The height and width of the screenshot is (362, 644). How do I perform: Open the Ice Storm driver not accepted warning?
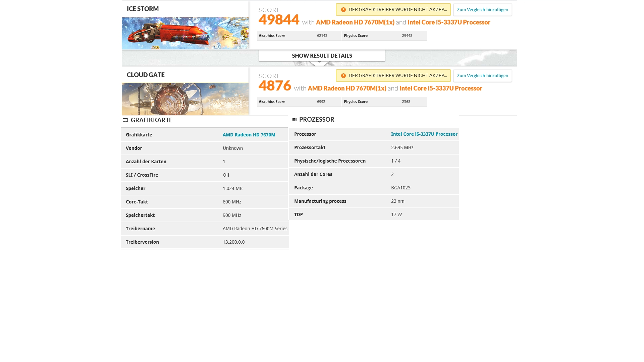397,10
